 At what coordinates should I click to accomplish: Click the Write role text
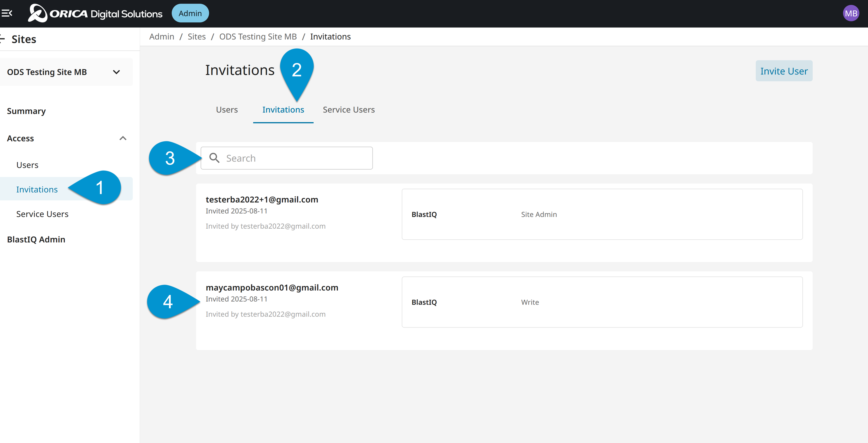coord(530,302)
